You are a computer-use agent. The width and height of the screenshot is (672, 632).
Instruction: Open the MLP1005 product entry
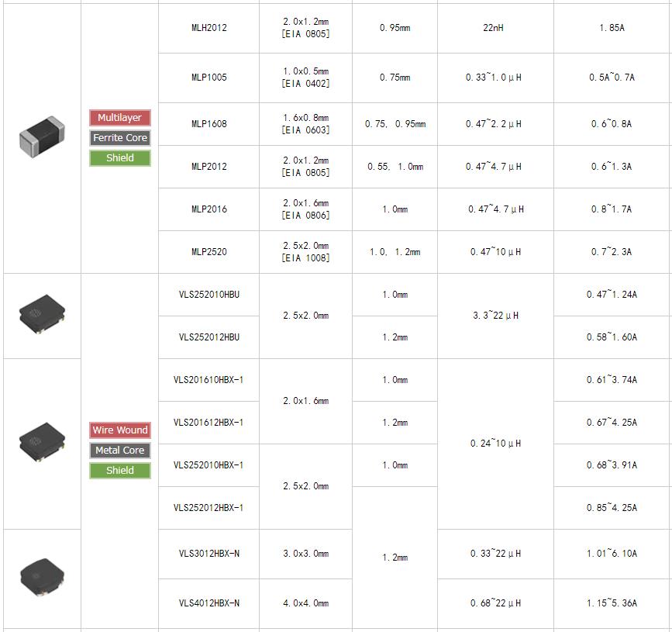(209, 78)
